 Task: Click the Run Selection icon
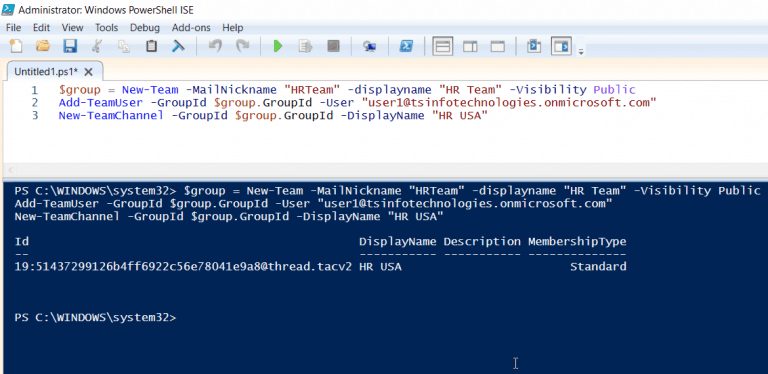tap(306, 47)
